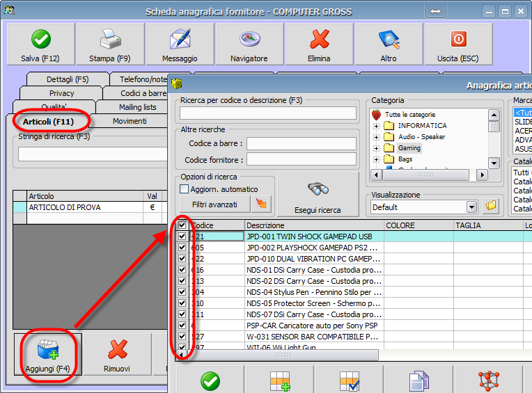Switch to the Mailing lists tab

click(137, 107)
